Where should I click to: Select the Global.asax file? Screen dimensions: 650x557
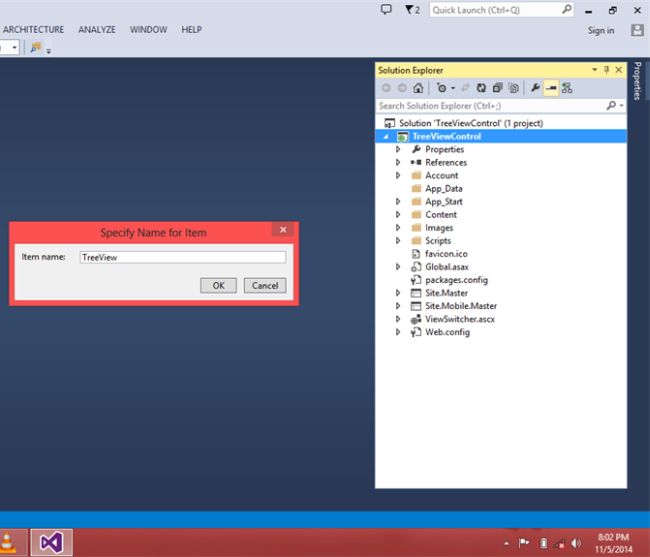[x=447, y=267]
